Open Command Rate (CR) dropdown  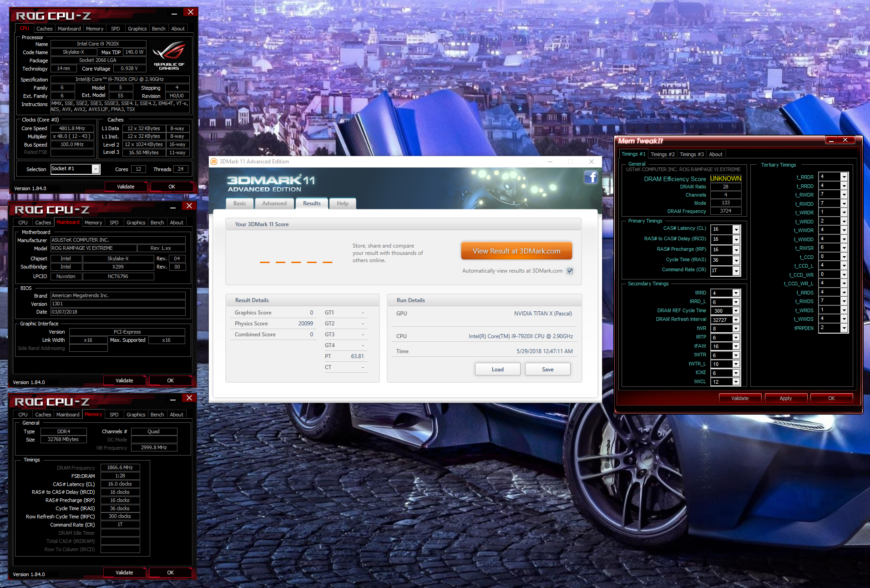[x=736, y=271]
